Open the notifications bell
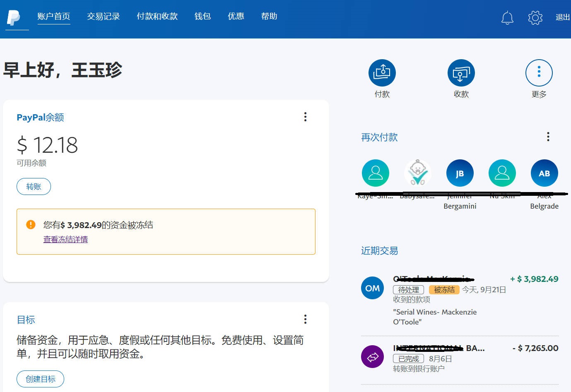571x392 pixels. 507,17
